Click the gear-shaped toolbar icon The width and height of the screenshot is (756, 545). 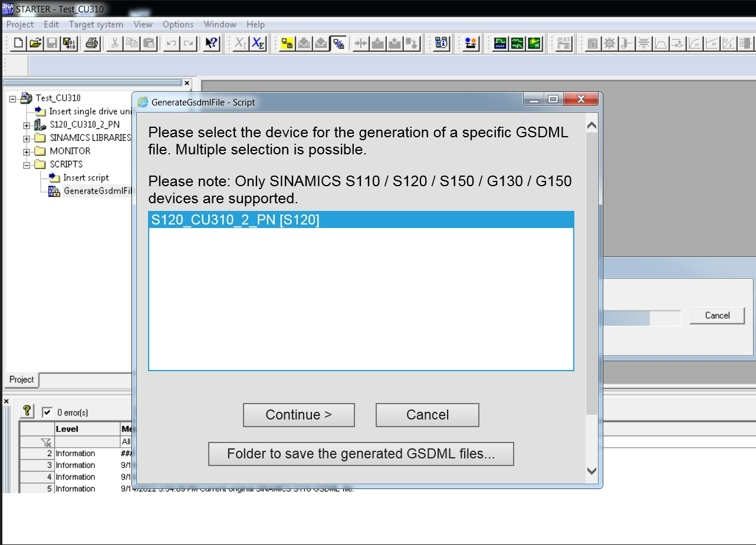pos(610,43)
